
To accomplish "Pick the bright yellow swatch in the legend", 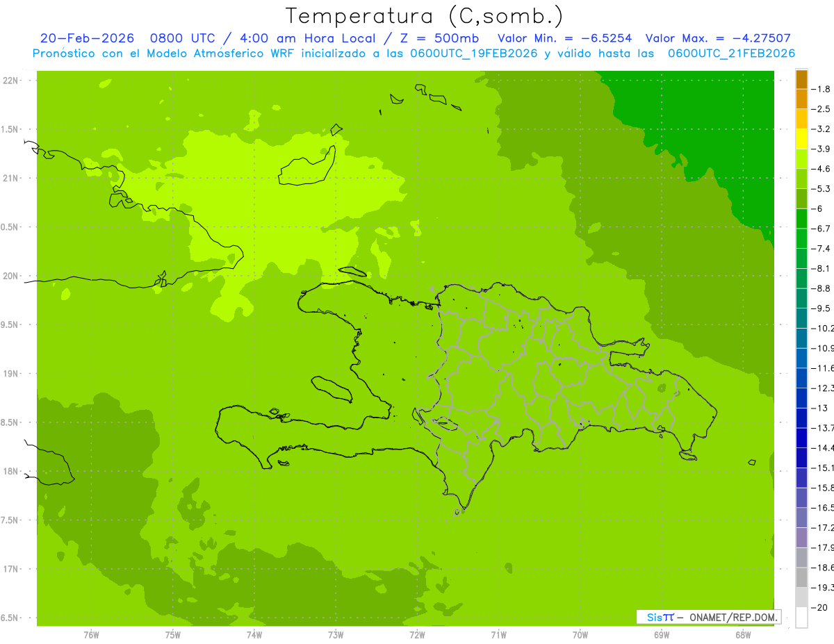I will pos(802,139).
